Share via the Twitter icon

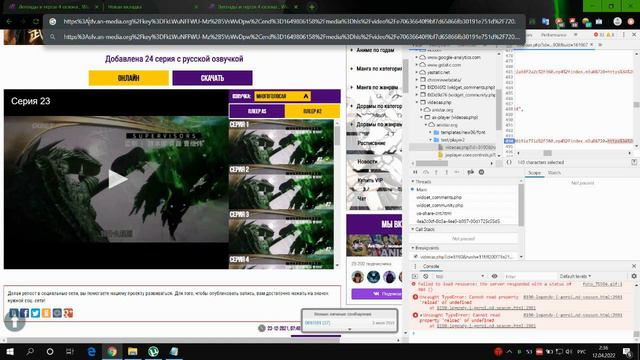(x=36, y=313)
